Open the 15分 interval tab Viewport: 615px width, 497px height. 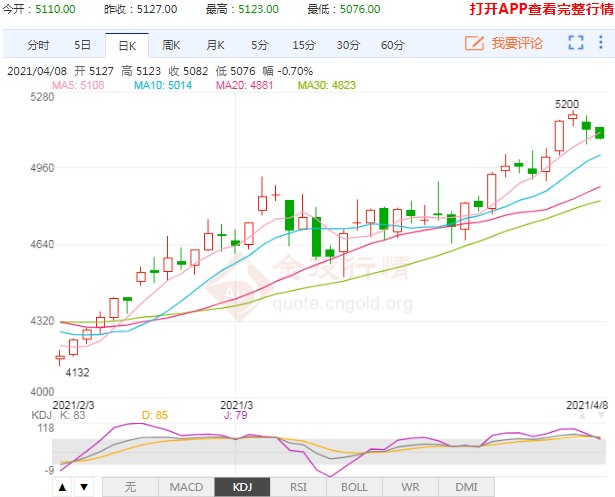point(304,45)
